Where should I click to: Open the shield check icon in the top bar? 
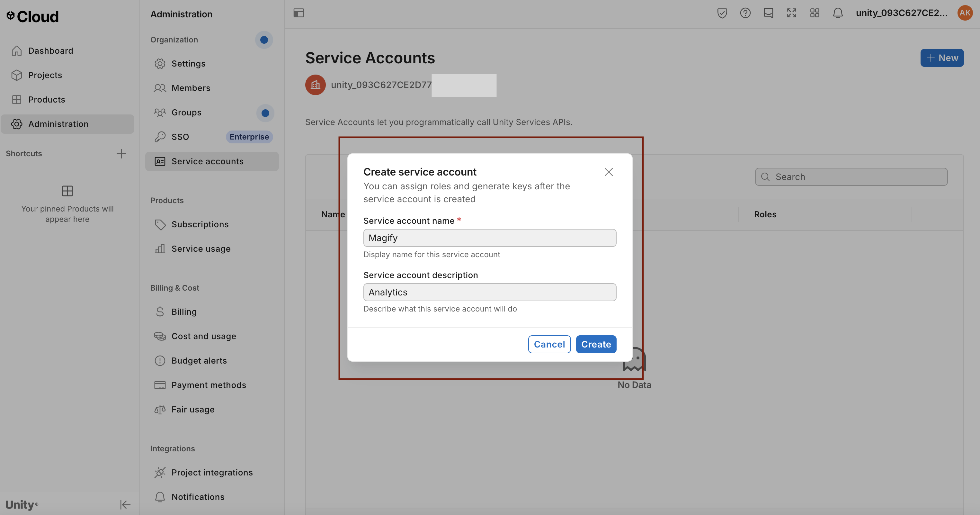(x=722, y=13)
